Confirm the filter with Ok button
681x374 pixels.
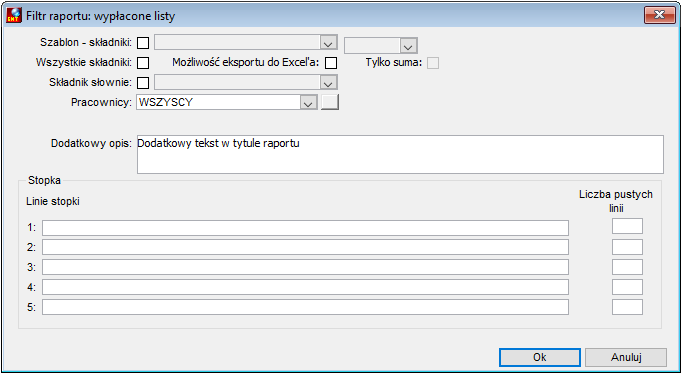pos(540,357)
